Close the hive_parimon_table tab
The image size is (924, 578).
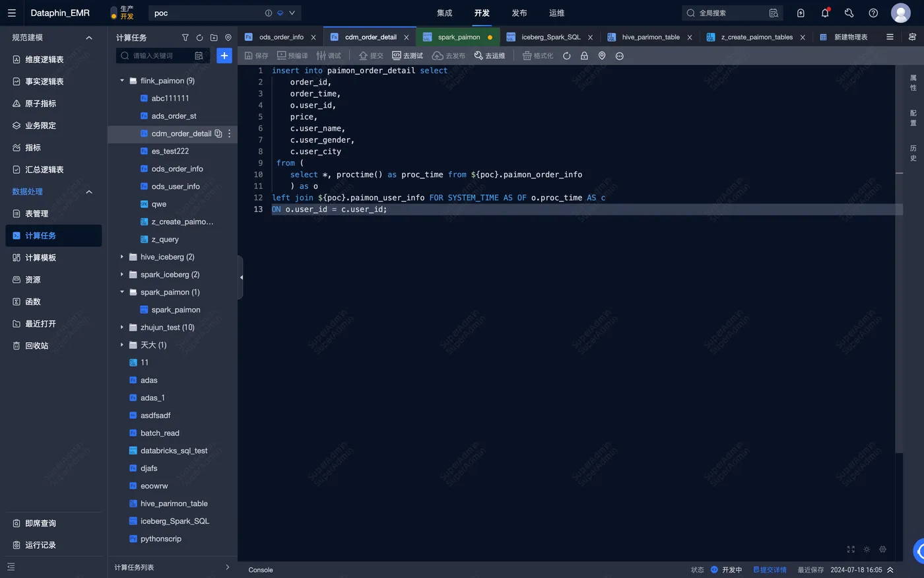(x=690, y=38)
